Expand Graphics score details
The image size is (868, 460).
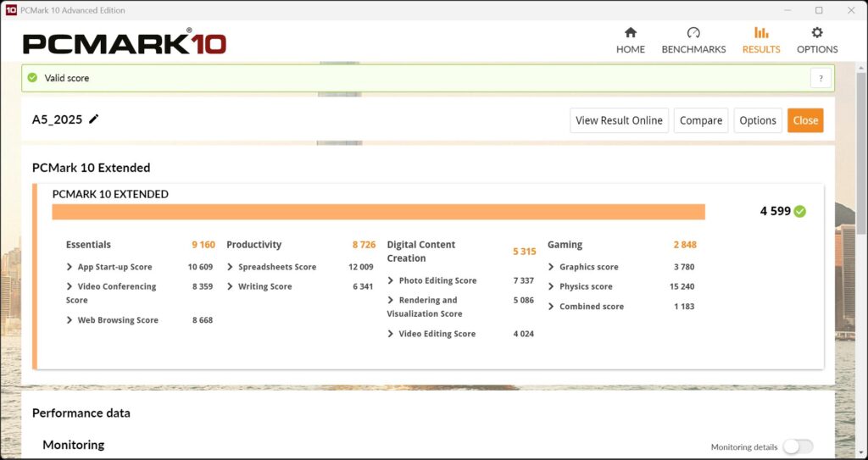coord(551,267)
